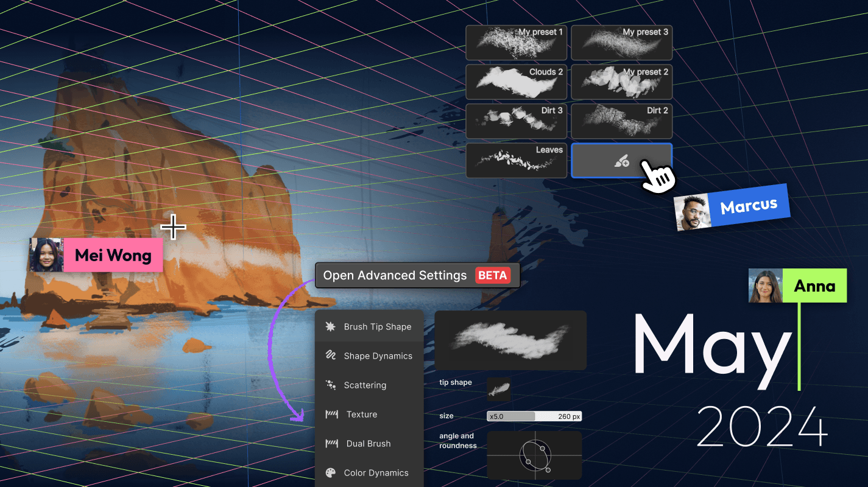Select the Dirt 3 brush preset
Viewport: 868px width, 487px height.
[516, 121]
